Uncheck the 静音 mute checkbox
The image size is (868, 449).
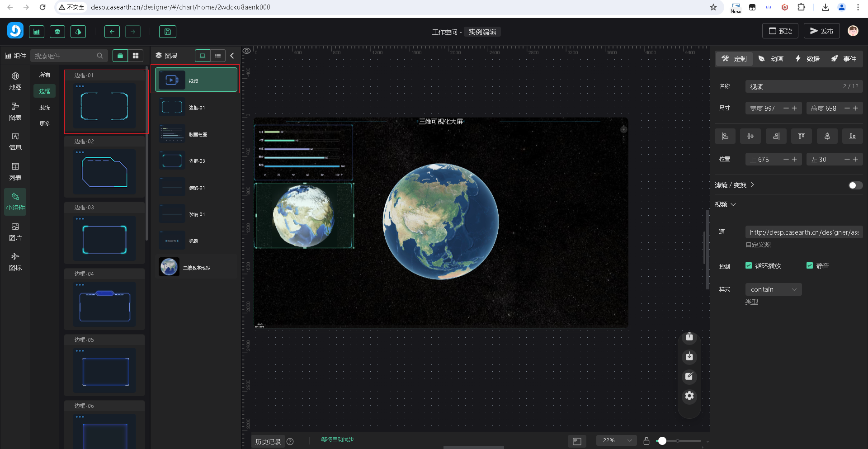810,266
